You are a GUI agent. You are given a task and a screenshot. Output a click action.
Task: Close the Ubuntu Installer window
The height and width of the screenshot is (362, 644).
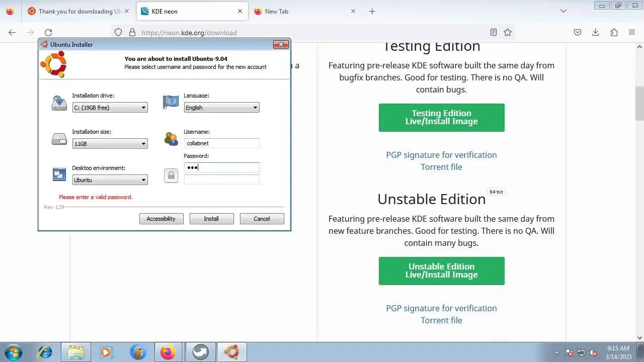(x=281, y=44)
